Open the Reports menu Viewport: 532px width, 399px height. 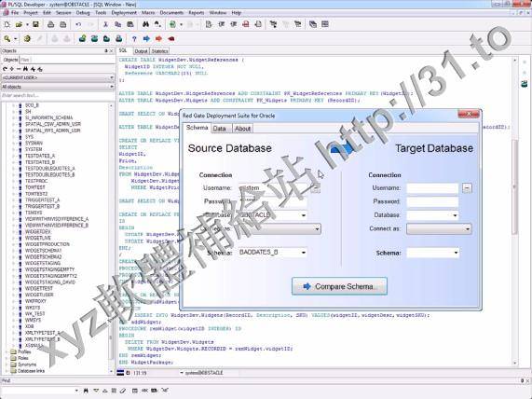(x=197, y=13)
